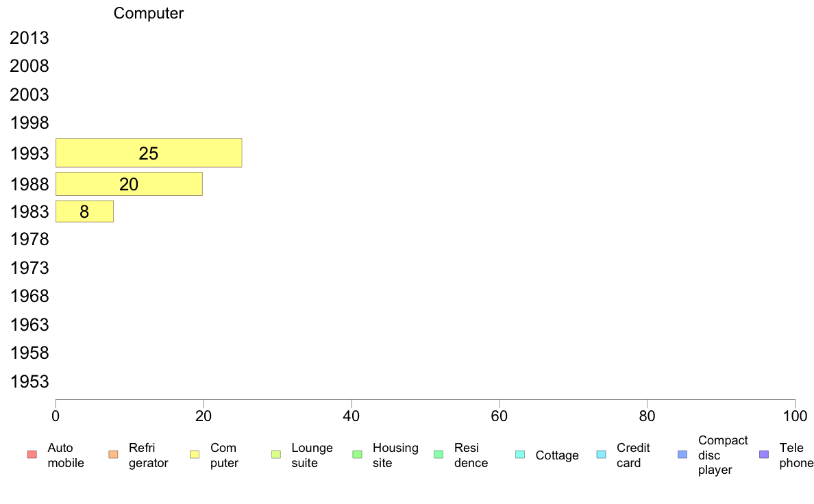Toggle the Compact disc player legend swatch
Screen dimensions: 814x504
(x=682, y=455)
